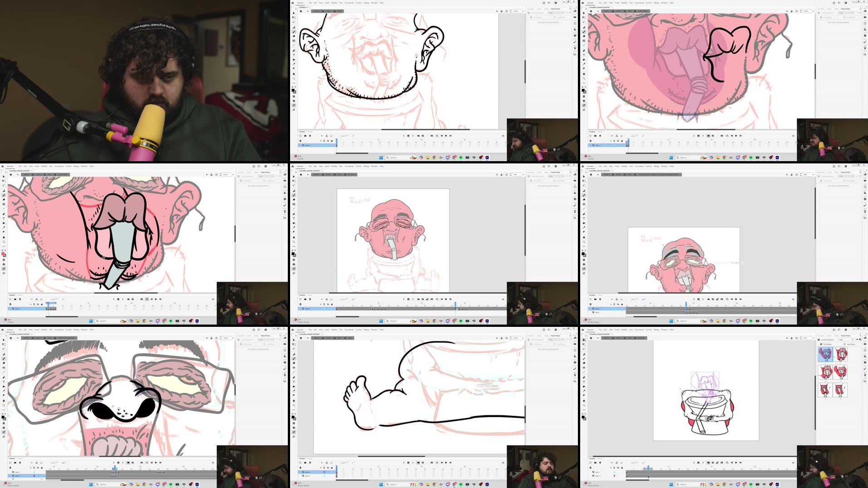Toggle the Create Keyframe checkbox in Frame Picker
The image size is (868, 488).
[x=819, y=340]
